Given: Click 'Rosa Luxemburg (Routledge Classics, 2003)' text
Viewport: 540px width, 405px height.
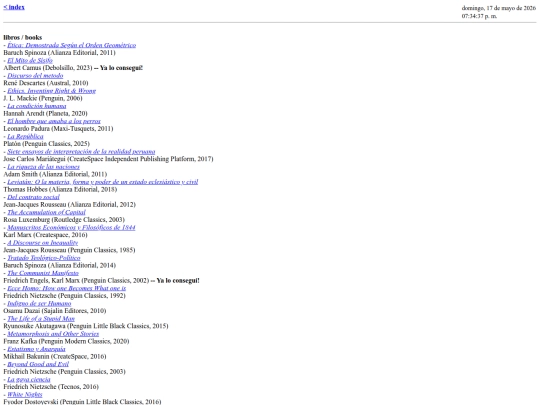Looking at the screenshot, I should click(64, 219).
